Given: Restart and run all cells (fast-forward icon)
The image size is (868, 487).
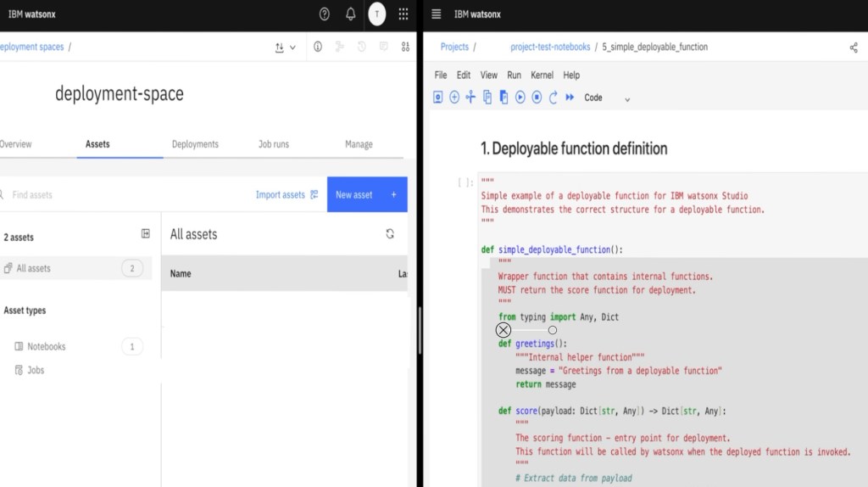Looking at the screenshot, I should [x=570, y=98].
